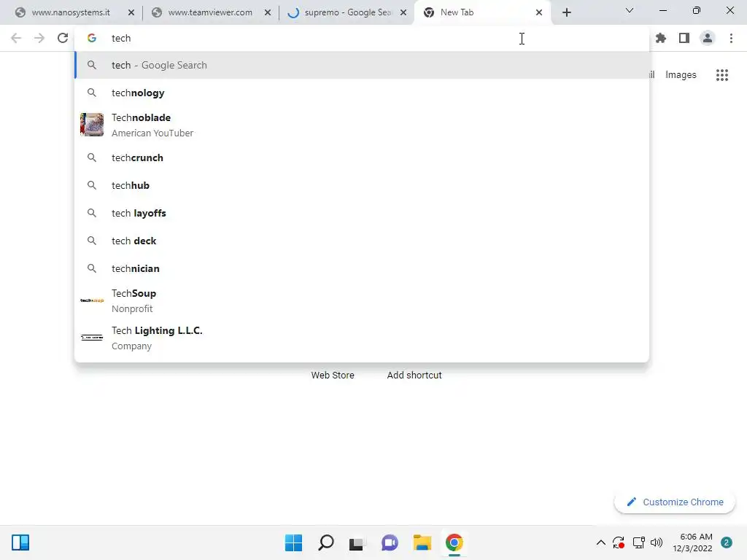The height and width of the screenshot is (560, 747).
Task: Select the tech deck suggestion
Action: 362,241
